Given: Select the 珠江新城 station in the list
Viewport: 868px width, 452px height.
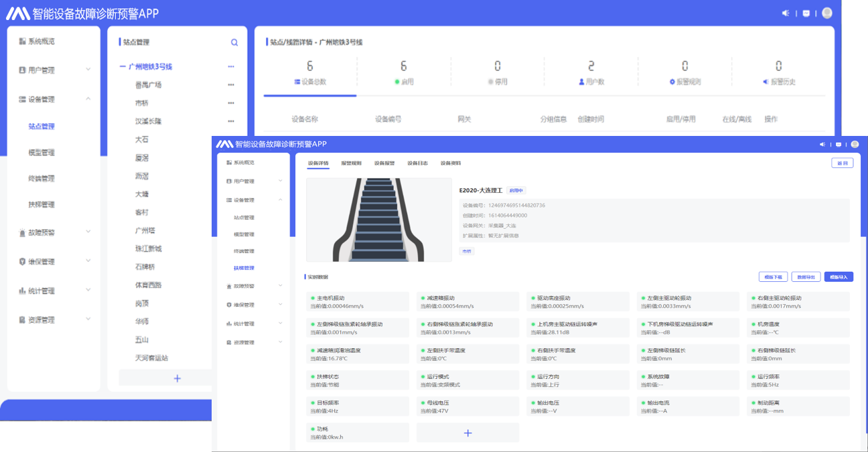Looking at the screenshot, I should pos(149,248).
